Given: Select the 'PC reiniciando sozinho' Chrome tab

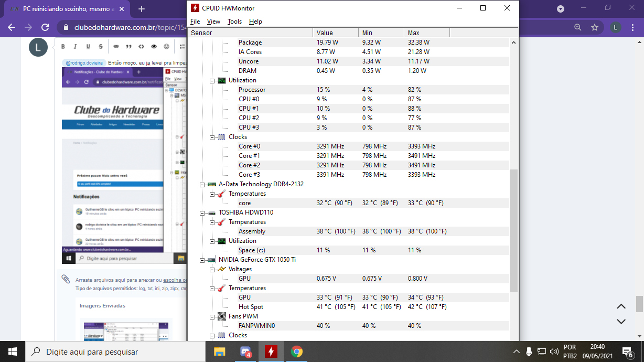Looking at the screenshot, I should click(x=67, y=9).
